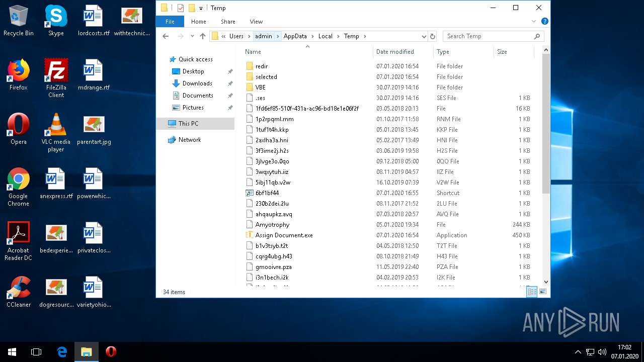Open anexpress.rtf desktop file
Screen dimensions: 644x362
[56, 184]
